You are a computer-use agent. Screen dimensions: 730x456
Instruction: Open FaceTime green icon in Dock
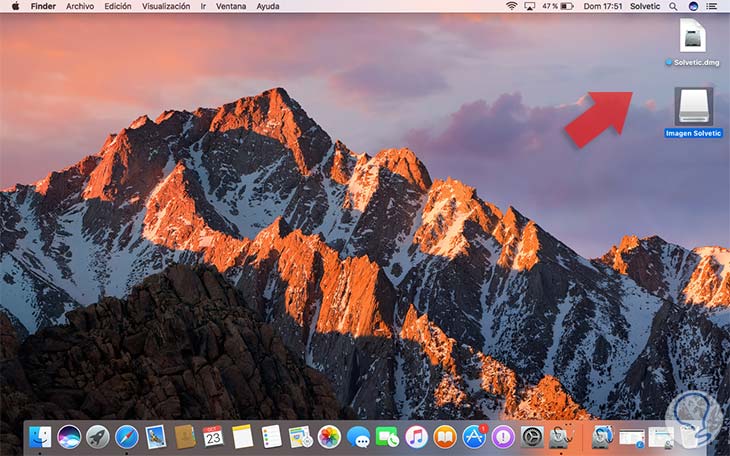387,437
